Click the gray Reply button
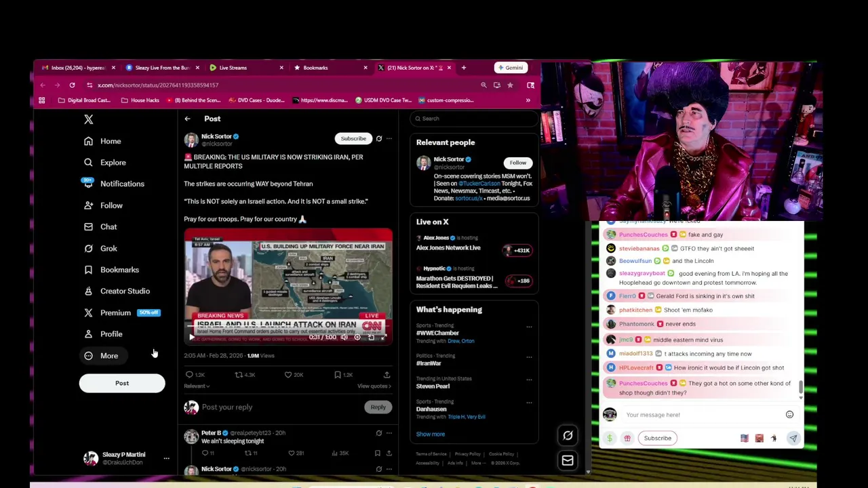Image resolution: width=868 pixels, height=488 pixels. click(x=378, y=407)
